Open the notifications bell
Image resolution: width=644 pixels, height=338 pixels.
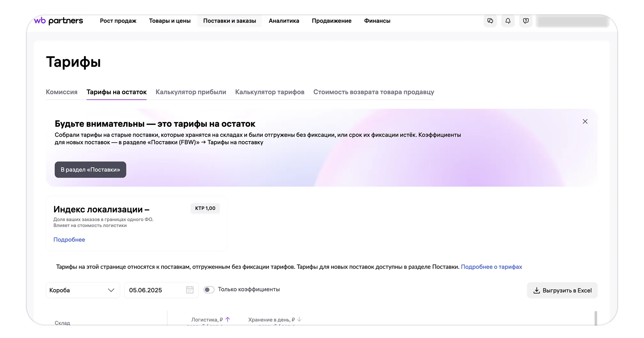click(x=508, y=21)
